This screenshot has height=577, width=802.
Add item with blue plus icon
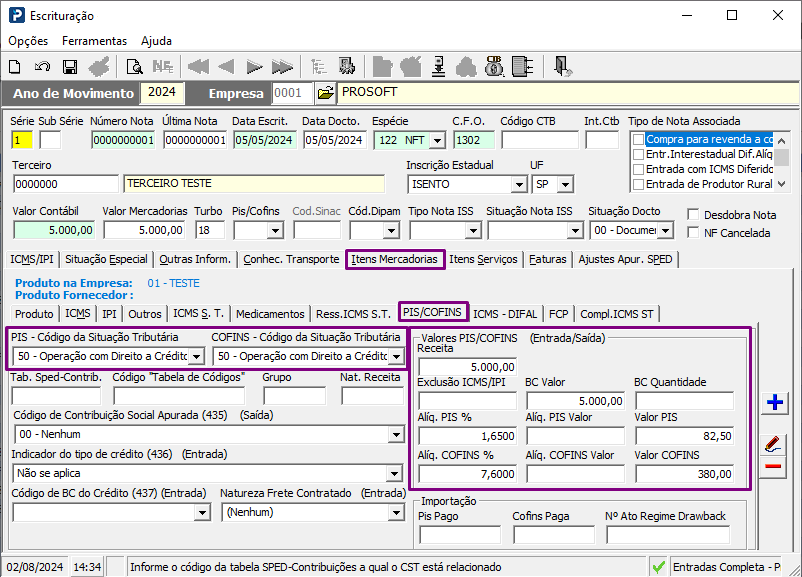(x=773, y=403)
